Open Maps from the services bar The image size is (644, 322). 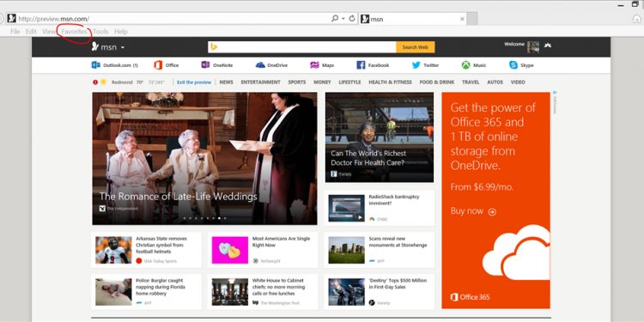[x=322, y=65]
